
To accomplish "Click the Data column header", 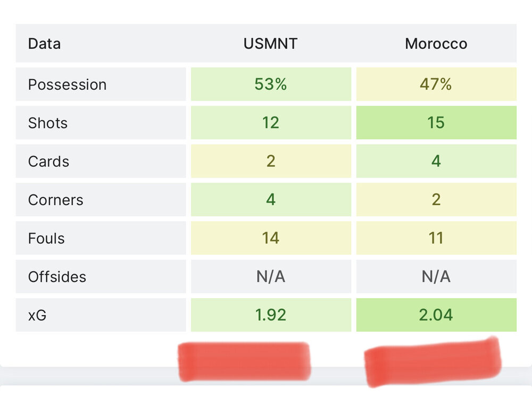I will point(44,44).
